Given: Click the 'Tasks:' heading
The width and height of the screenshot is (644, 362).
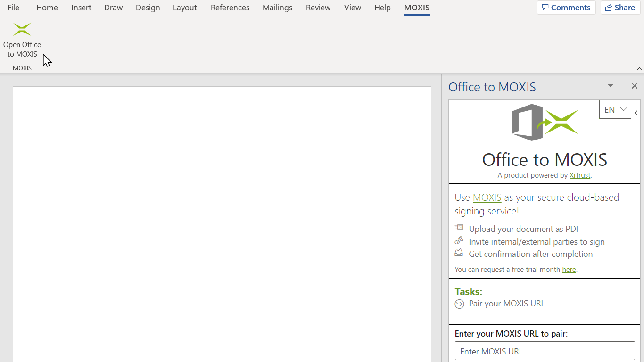Looking at the screenshot, I should pyautogui.click(x=468, y=291).
